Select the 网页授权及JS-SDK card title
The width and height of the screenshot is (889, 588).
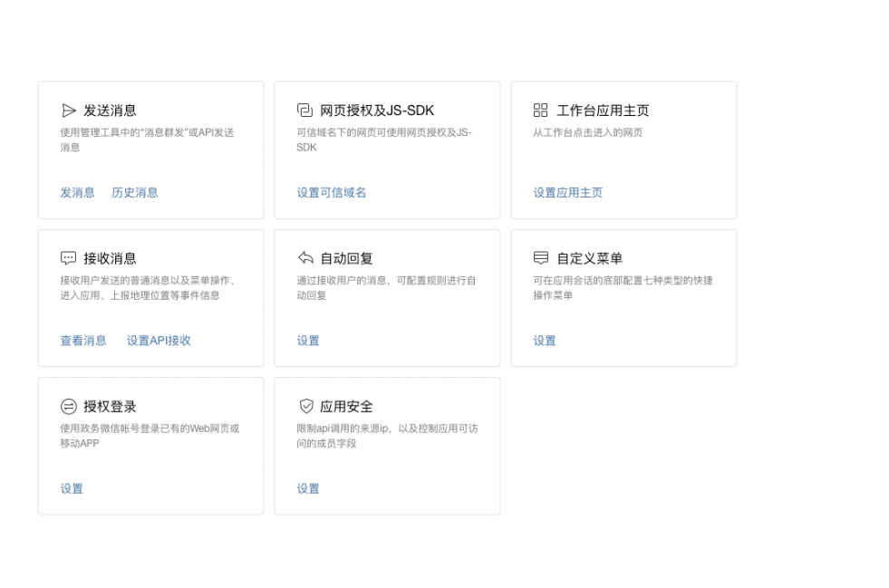(x=377, y=111)
